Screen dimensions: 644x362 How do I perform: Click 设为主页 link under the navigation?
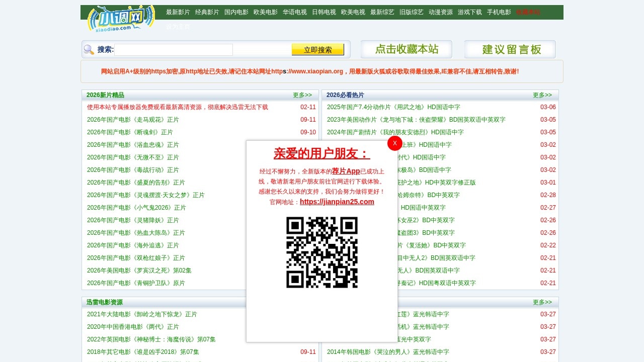pos(178,27)
